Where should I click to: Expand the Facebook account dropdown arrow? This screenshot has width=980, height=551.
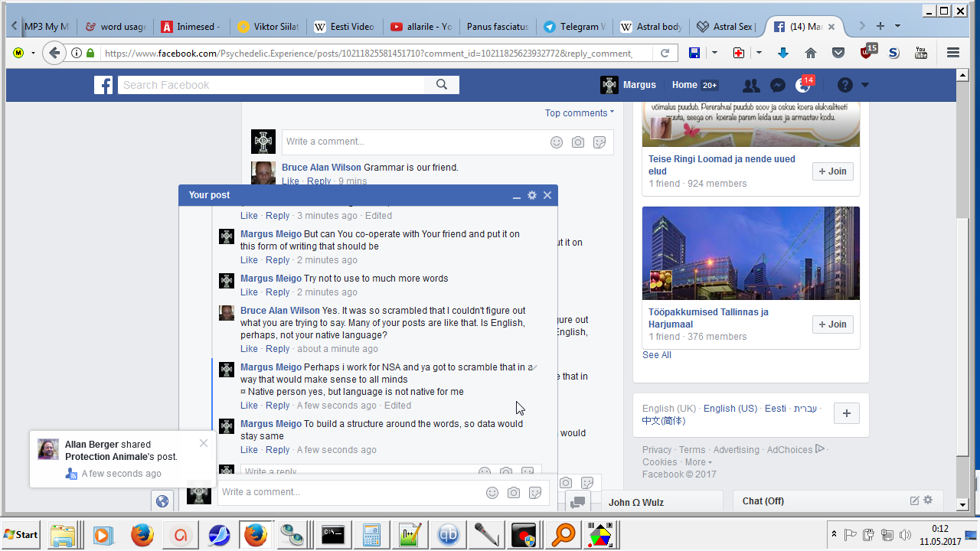(865, 85)
